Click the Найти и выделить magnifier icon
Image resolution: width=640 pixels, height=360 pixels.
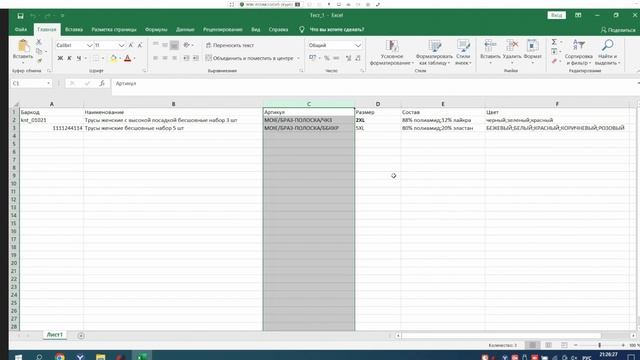[x=607, y=45]
